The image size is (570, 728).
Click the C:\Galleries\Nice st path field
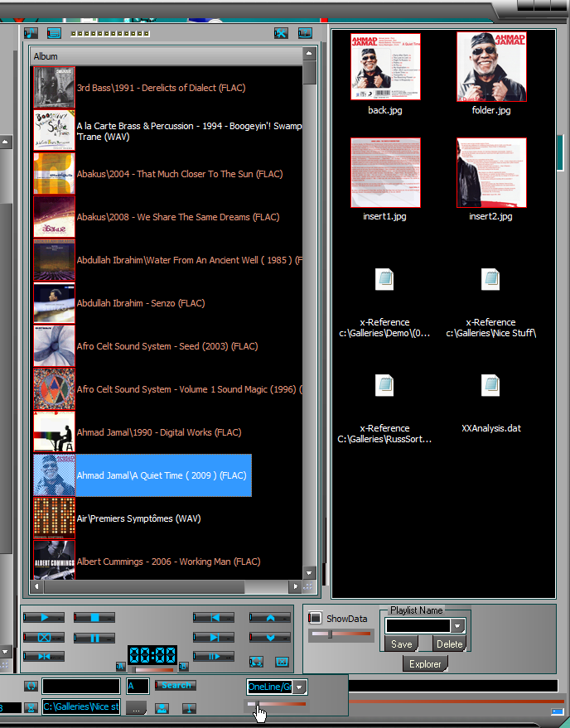click(81, 706)
